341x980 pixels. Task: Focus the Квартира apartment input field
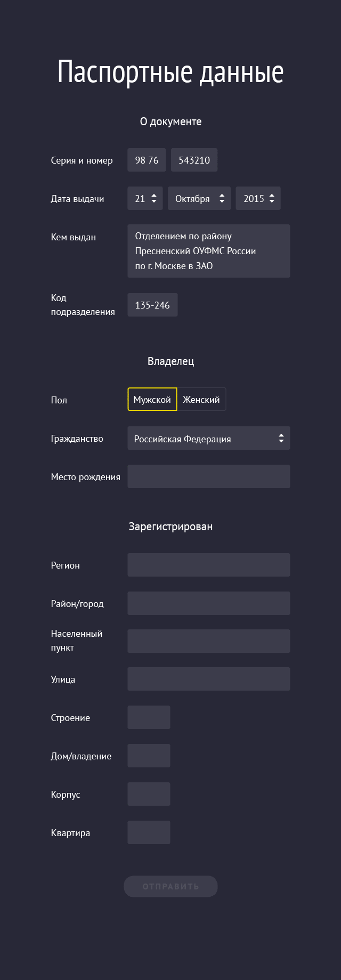pos(149,832)
